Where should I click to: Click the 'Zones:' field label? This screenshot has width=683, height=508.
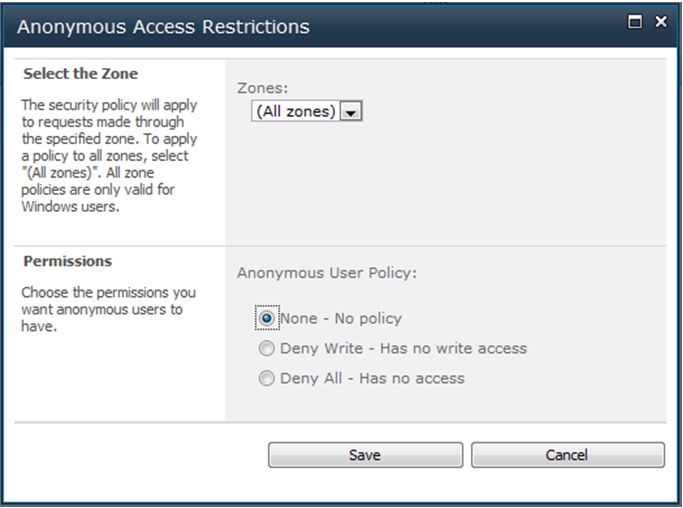262,88
